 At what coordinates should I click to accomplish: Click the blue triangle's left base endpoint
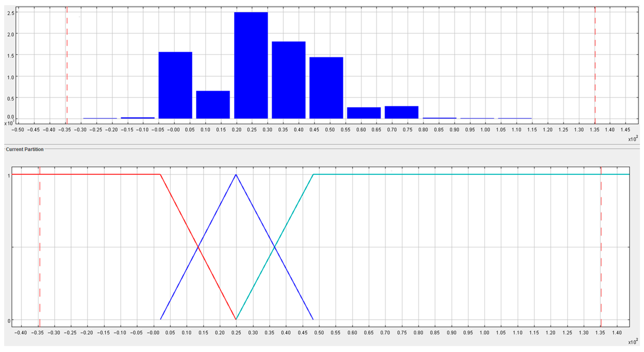[x=160, y=319]
